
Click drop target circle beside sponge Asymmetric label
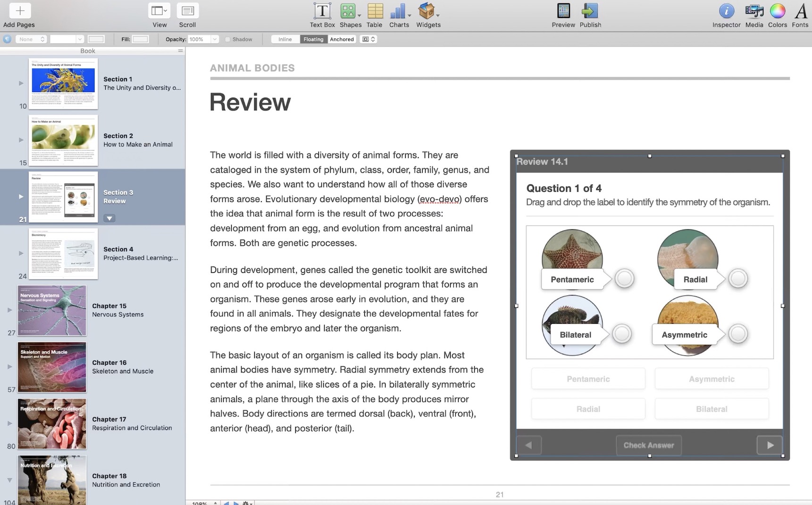pyautogui.click(x=738, y=334)
